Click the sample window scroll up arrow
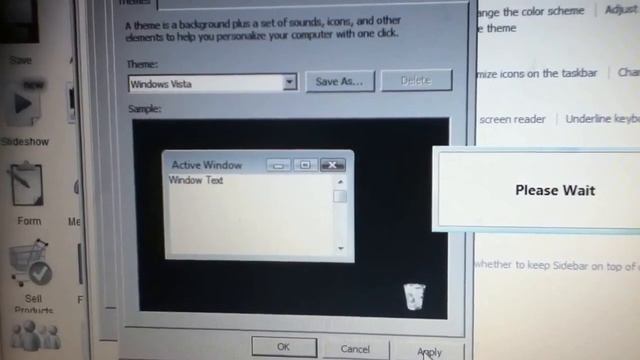The height and width of the screenshot is (360, 640). [x=340, y=182]
